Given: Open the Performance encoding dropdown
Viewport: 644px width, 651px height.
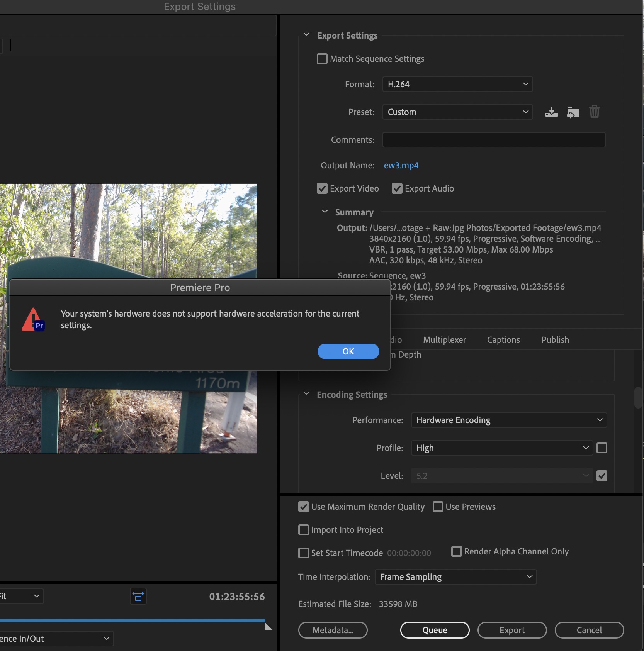Looking at the screenshot, I should 508,420.
